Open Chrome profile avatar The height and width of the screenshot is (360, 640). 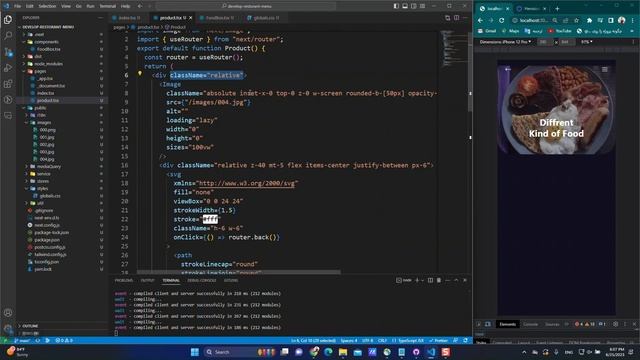coord(622,20)
